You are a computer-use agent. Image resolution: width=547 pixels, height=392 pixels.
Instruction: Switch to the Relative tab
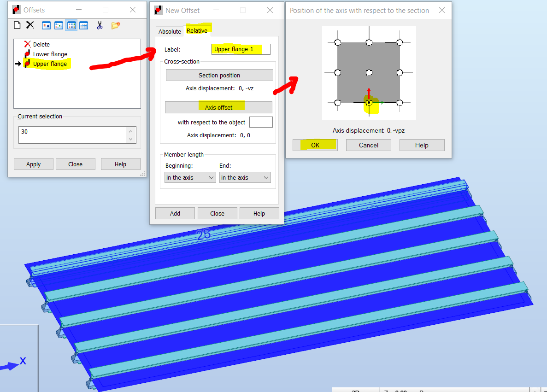197,30
